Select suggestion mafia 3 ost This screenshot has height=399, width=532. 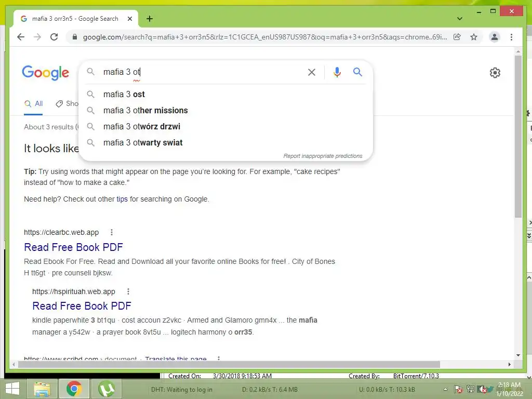point(225,95)
